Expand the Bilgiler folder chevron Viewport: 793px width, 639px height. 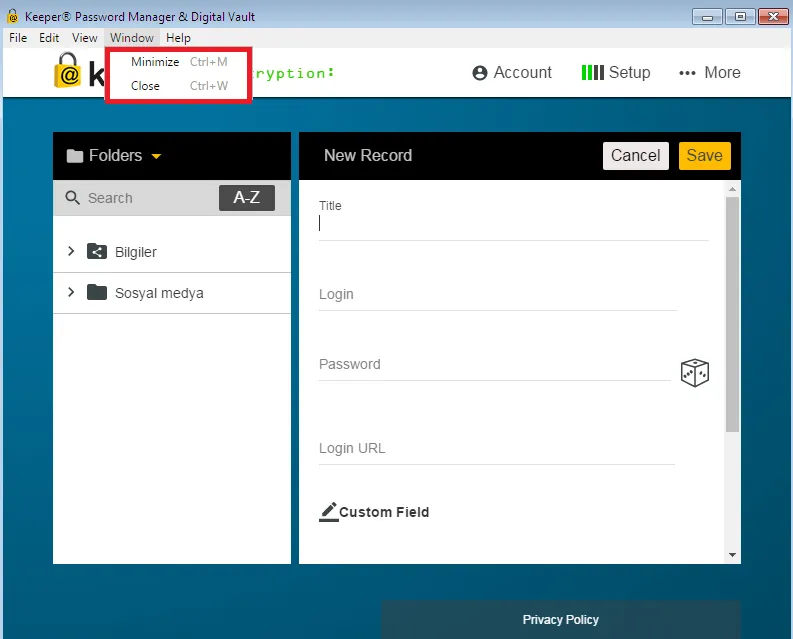point(71,251)
